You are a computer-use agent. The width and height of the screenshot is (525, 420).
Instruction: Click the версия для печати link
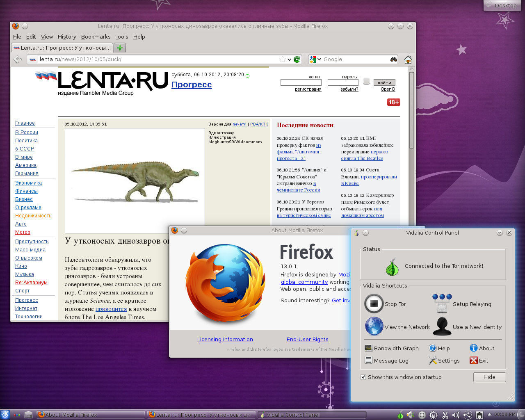coord(240,124)
